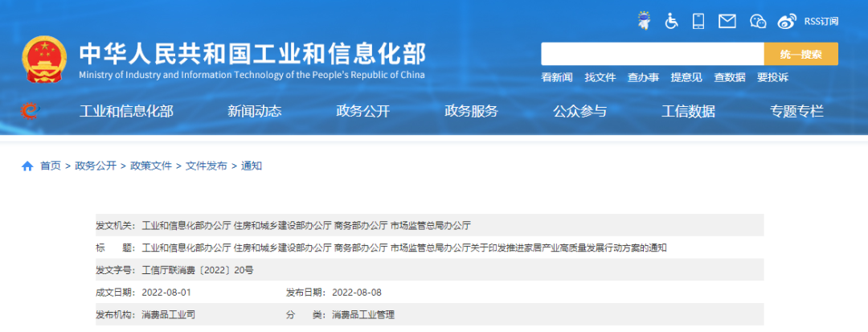Click 分类 value 消费品工业管理
The height and width of the screenshot is (332, 868).
[363, 315]
